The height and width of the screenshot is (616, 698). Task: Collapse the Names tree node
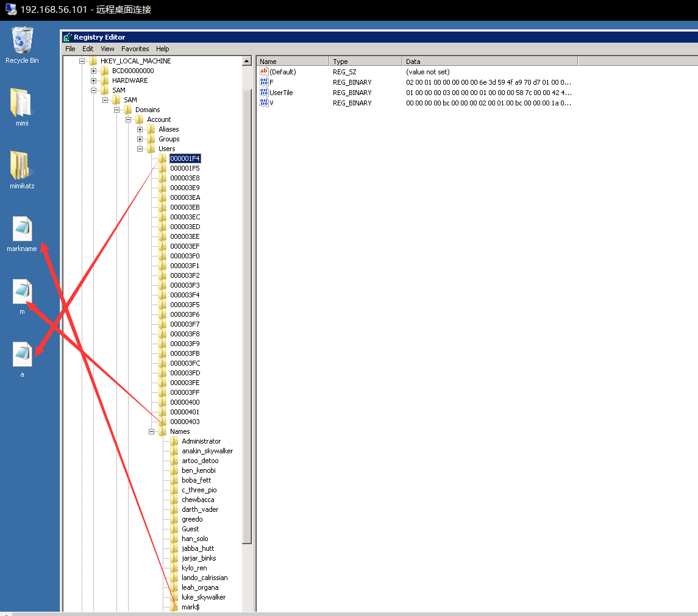(151, 432)
